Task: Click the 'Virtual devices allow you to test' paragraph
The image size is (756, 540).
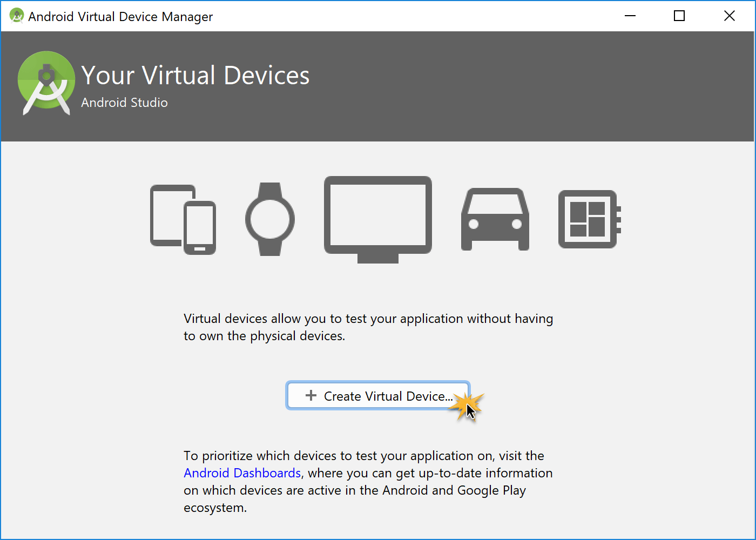Action: click(368, 327)
